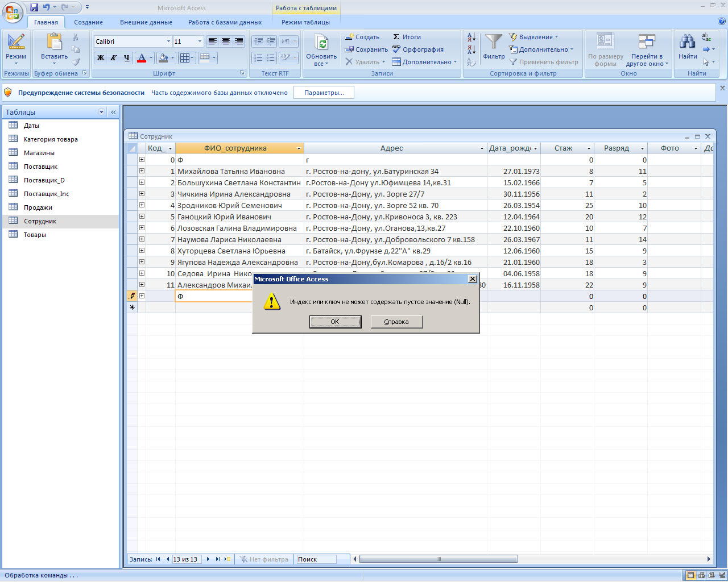Open the font color swatch

click(142, 57)
